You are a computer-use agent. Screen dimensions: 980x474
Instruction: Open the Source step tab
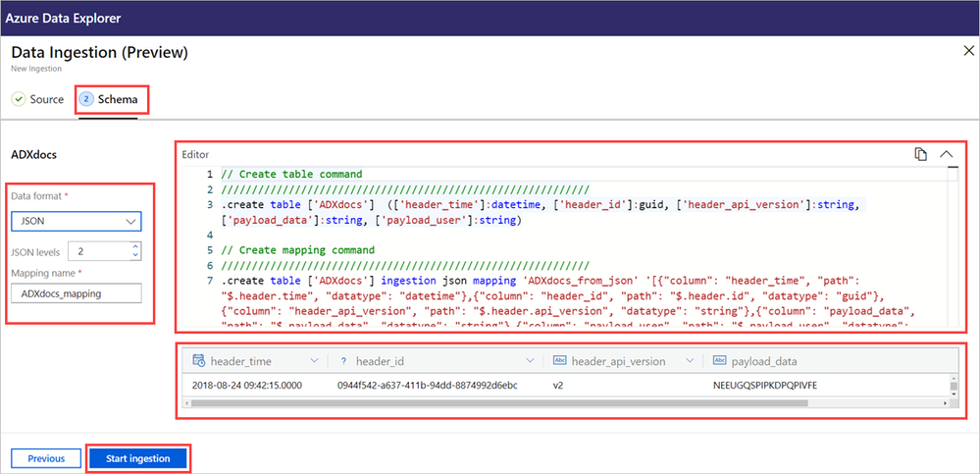pyautogui.click(x=37, y=99)
